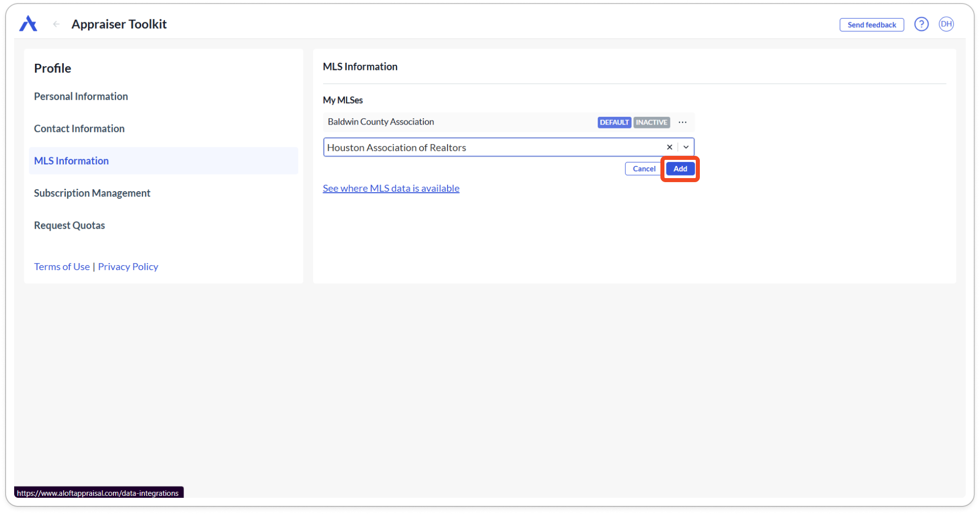Image resolution: width=980 pixels, height=514 pixels.
Task: Go back with the arrow icon
Action: 56,24
